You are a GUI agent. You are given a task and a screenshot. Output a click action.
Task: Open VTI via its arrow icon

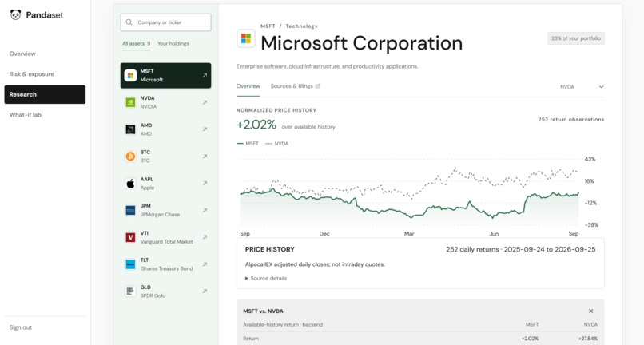(205, 237)
